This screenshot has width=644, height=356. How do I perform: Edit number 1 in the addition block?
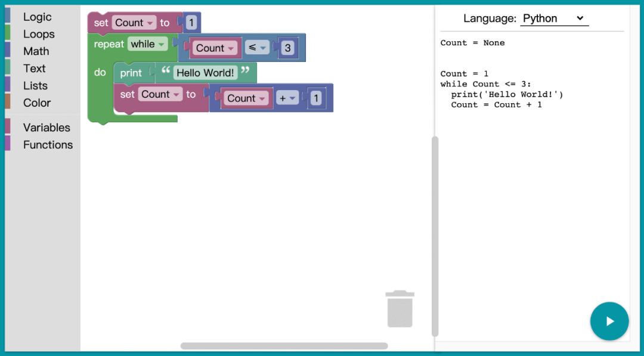click(x=316, y=98)
